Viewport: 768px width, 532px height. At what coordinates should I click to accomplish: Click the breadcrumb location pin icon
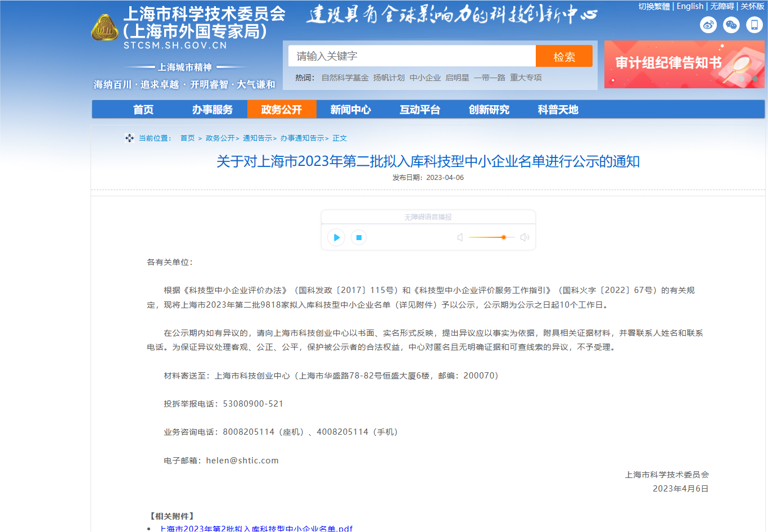pos(129,138)
